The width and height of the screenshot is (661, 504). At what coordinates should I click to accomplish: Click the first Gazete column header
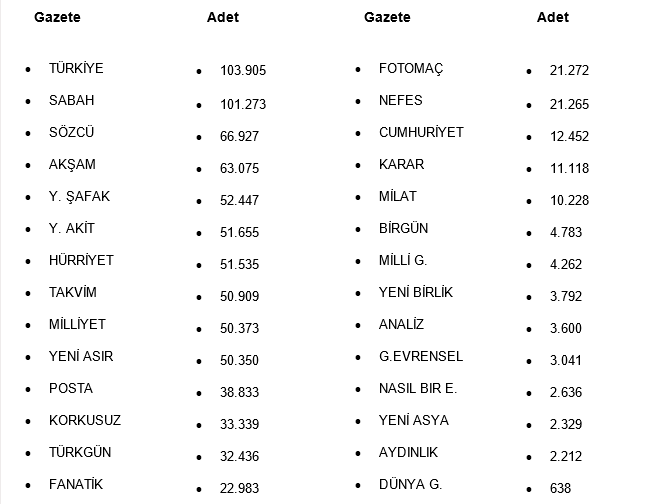click(x=57, y=17)
